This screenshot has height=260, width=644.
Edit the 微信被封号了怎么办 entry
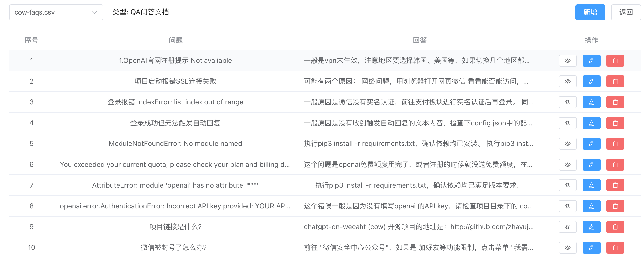coord(591,247)
